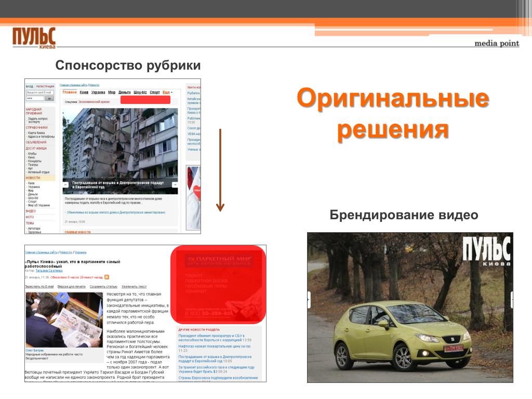
Task: Show previous slide in collapsed-building photo carousel
Action: 66,185
